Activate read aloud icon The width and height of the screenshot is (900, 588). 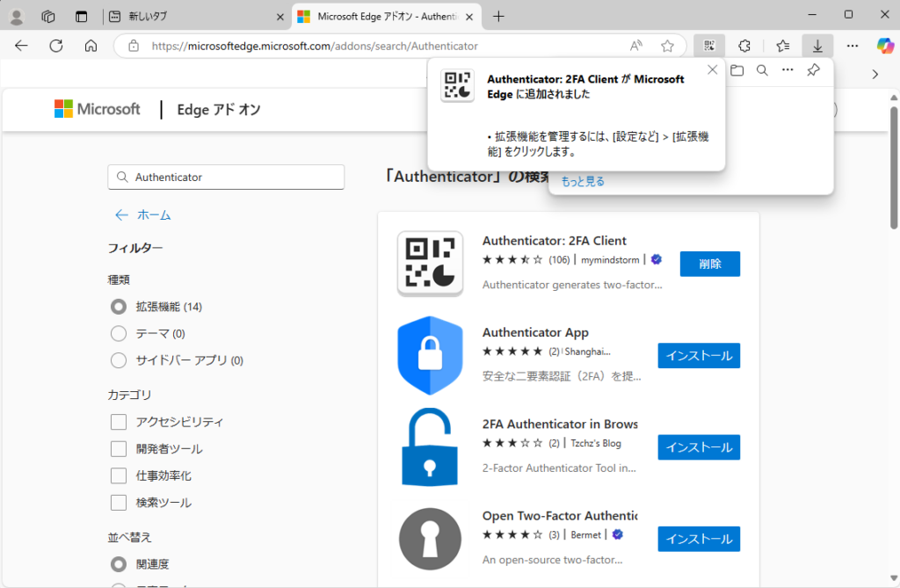pos(636,46)
